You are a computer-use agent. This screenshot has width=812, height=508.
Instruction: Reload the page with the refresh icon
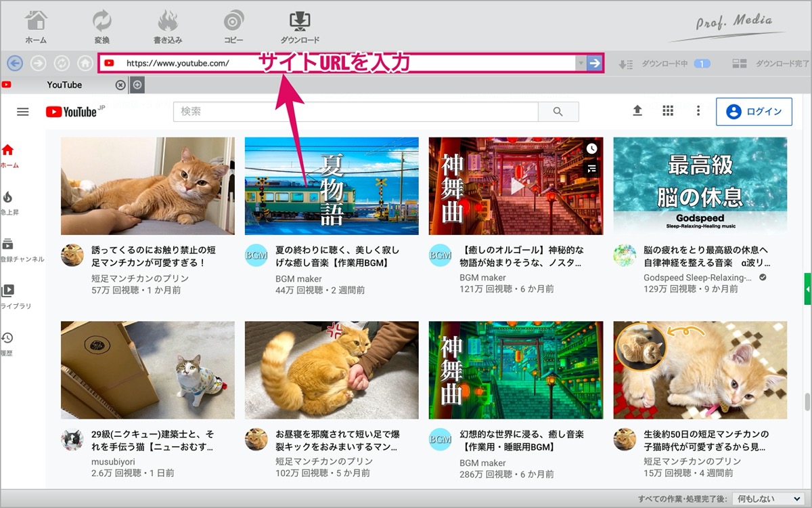62,63
